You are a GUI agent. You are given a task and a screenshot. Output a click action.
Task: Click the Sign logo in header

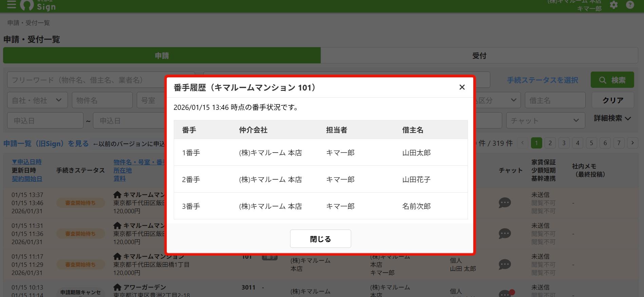coord(38,5)
